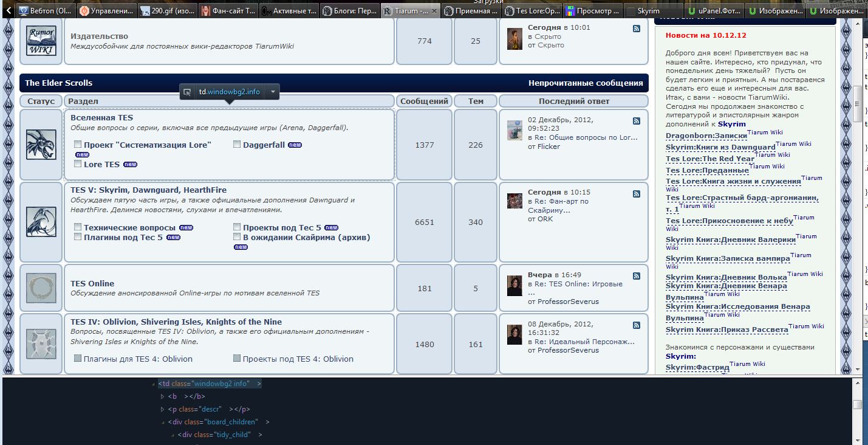Expand the <b> node in the inspector

pyautogui.click(x=162, y=396)
